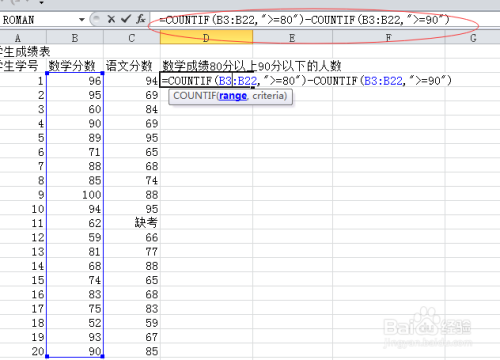
Task: Select the 生成绩表 title cell
Action: [x=25, y=52]
